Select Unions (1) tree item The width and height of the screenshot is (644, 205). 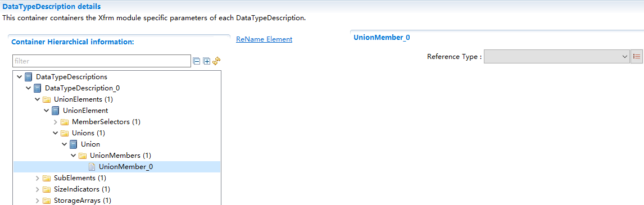(x=88, y=133)
